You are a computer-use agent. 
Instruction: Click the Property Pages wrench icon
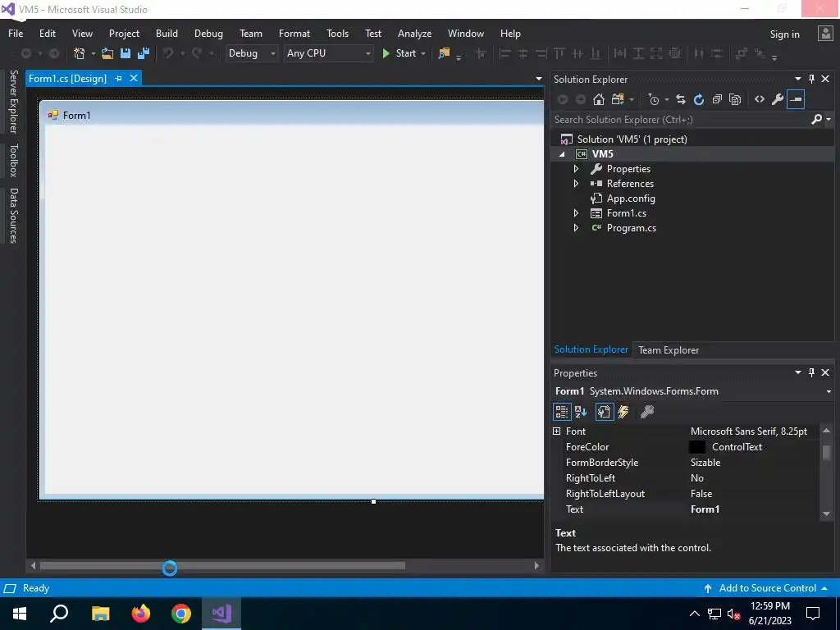point(647,412)
